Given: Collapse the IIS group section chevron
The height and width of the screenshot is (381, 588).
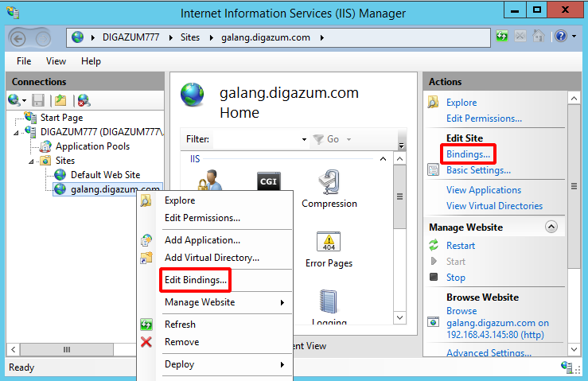Looking at the screenshot, I should pos(383,158).
